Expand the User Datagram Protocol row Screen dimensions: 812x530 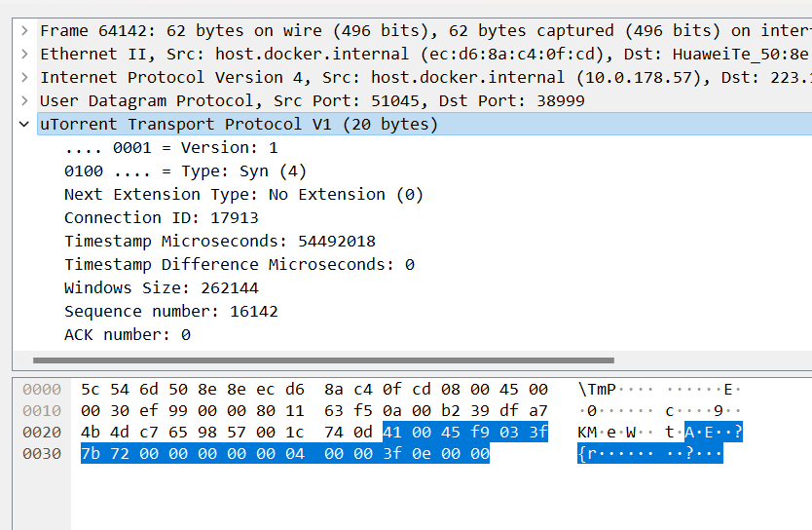tap(24, 100)
